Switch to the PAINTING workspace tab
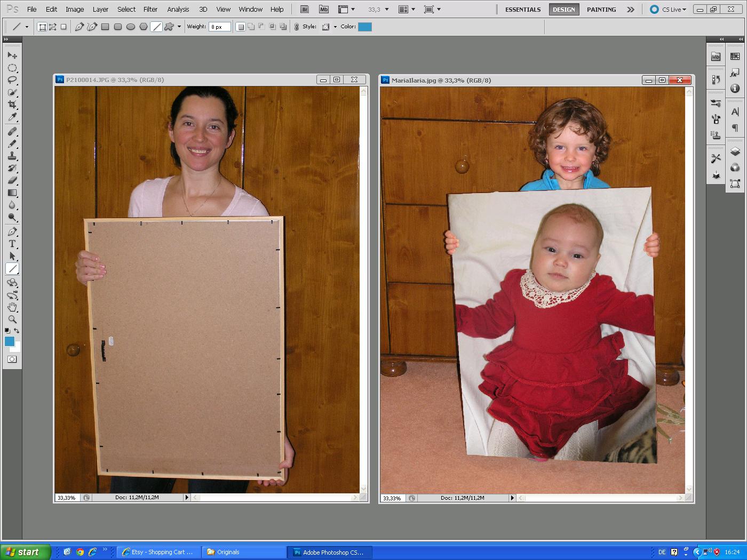747x560 pixels. click(601, 9)
